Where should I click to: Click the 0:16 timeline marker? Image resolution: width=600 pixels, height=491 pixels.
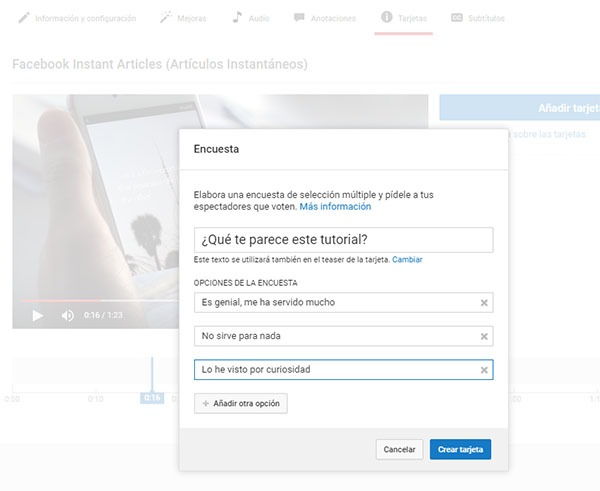pos(152,397)
